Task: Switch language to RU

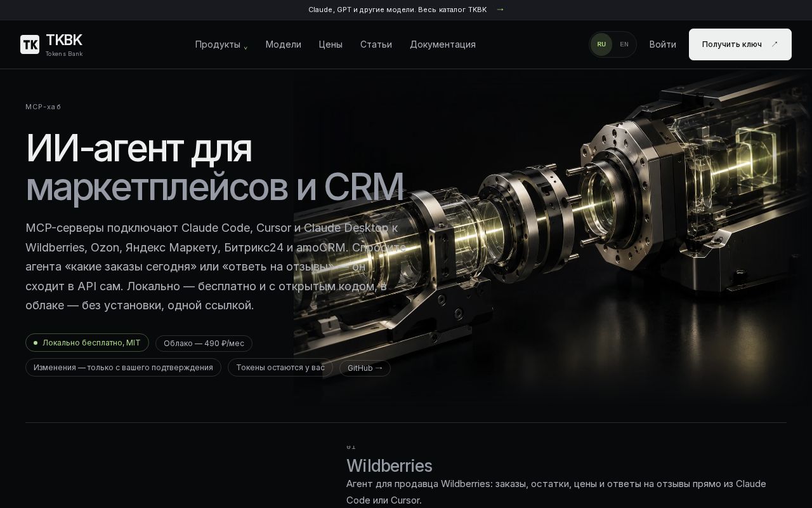Action: (x=601, y=44)
